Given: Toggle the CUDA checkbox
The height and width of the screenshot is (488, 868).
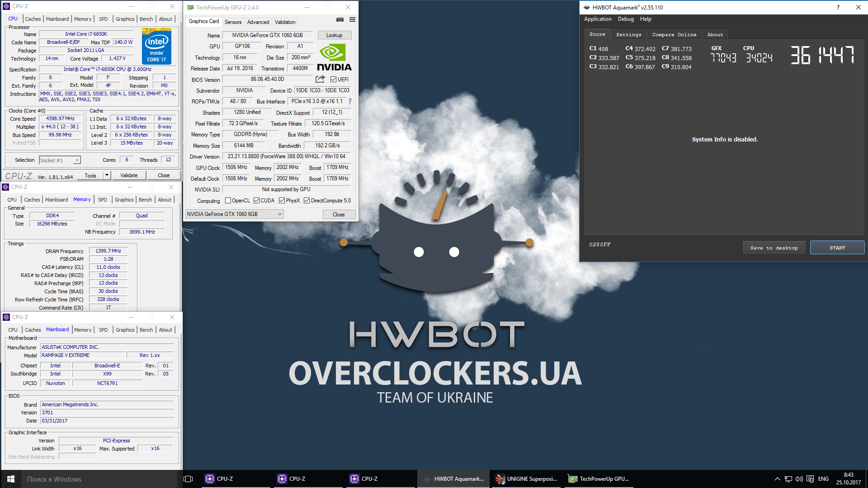Looking at the screenshot, I should [x=256, y=201].
